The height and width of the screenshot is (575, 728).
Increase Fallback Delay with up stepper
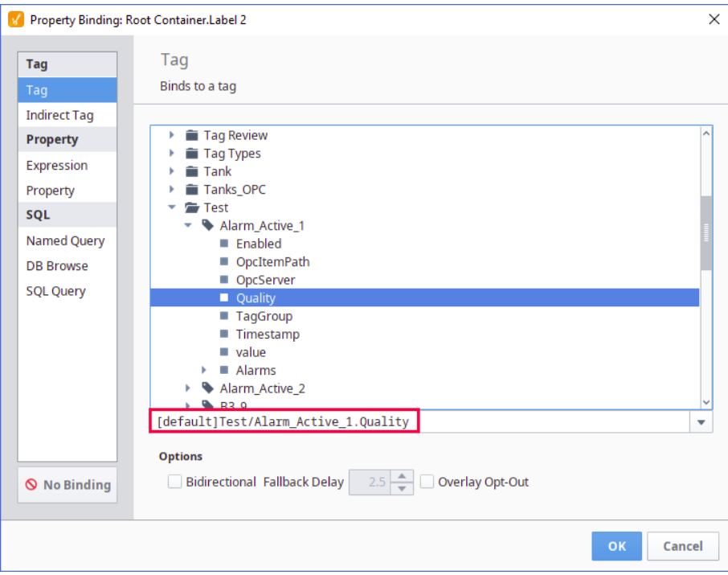404,477
